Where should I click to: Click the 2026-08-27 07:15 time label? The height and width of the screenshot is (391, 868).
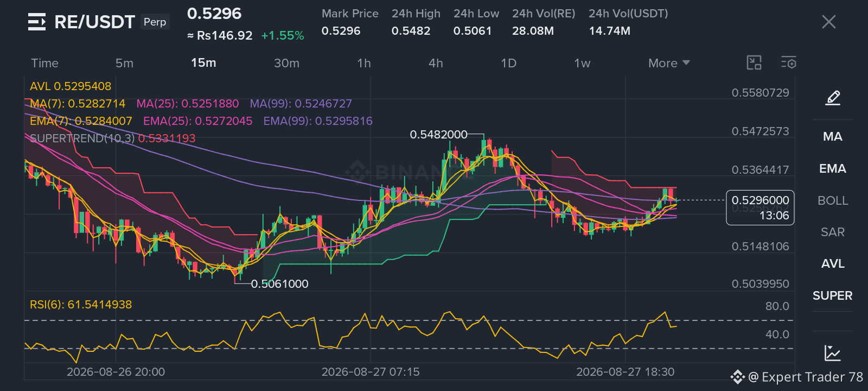371,372
